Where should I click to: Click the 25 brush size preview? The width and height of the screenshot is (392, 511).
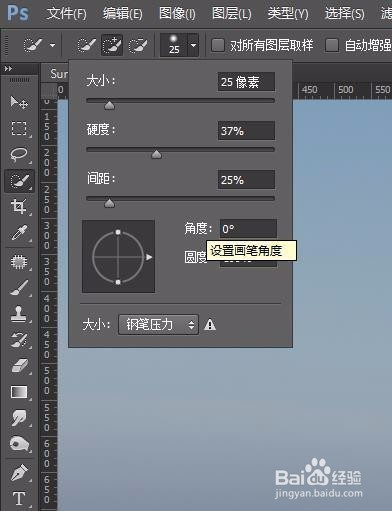pyautogui.click(x=174, y=45)
